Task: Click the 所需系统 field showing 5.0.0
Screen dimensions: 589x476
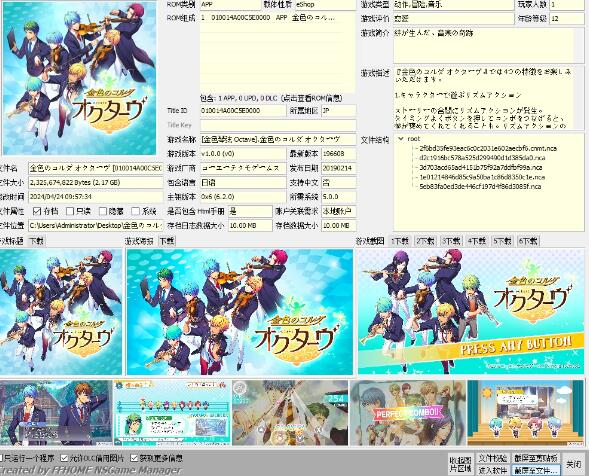Action: click(338, 197)
